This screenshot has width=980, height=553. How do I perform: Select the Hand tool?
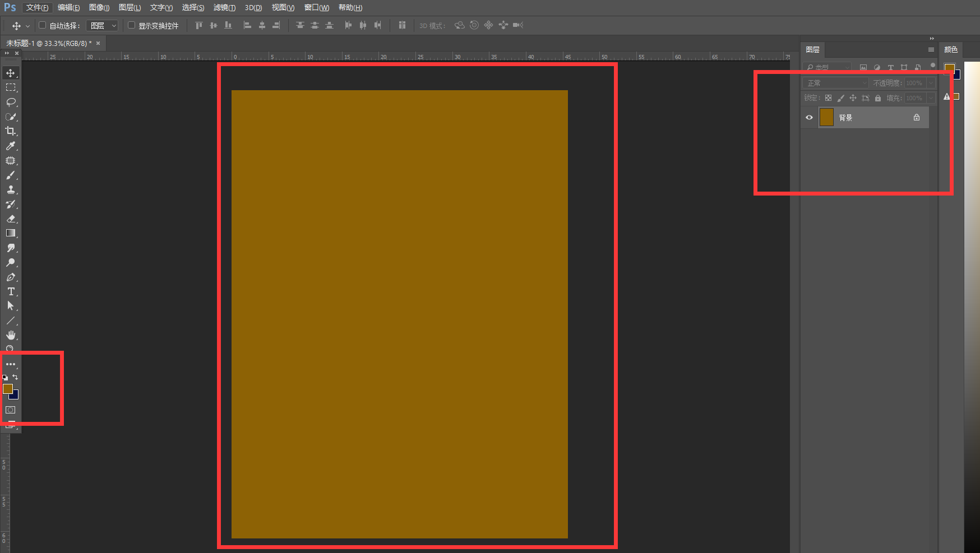(11, 335)
